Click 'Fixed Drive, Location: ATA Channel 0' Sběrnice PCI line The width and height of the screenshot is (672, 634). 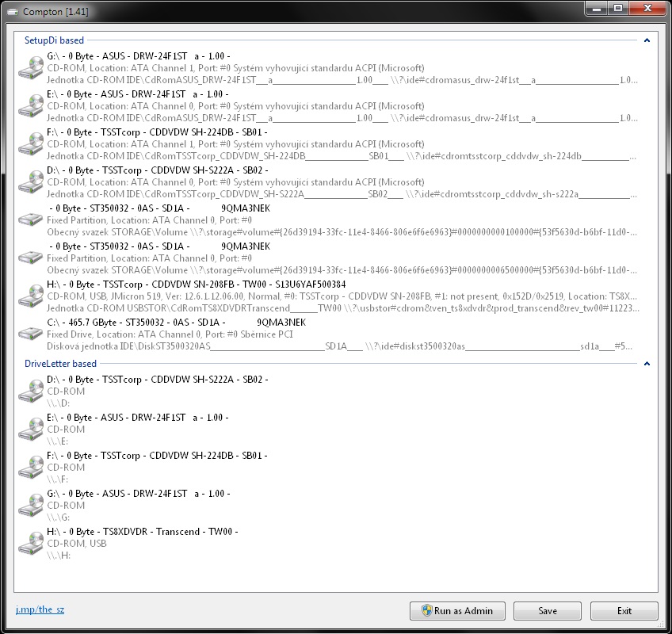pos(170,334)
